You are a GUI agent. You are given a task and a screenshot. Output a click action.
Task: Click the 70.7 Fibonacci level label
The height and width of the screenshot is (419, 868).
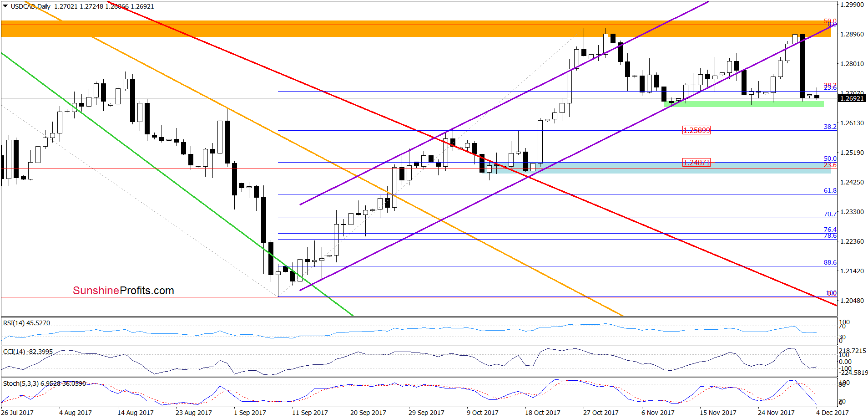point(830,214)
